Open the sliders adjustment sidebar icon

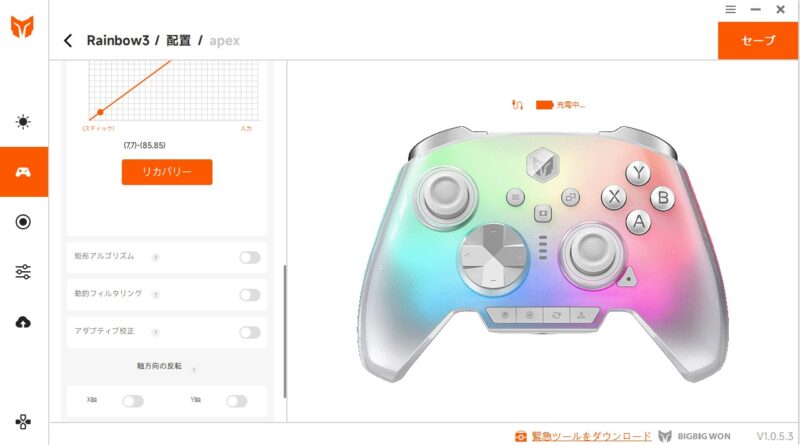23,271
